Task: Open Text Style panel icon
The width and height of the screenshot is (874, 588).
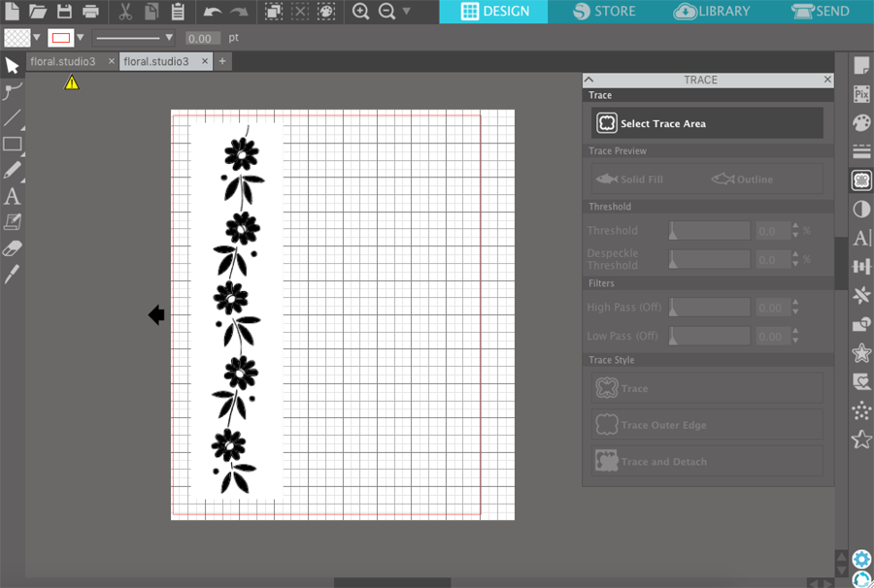Action: [861, 238]
